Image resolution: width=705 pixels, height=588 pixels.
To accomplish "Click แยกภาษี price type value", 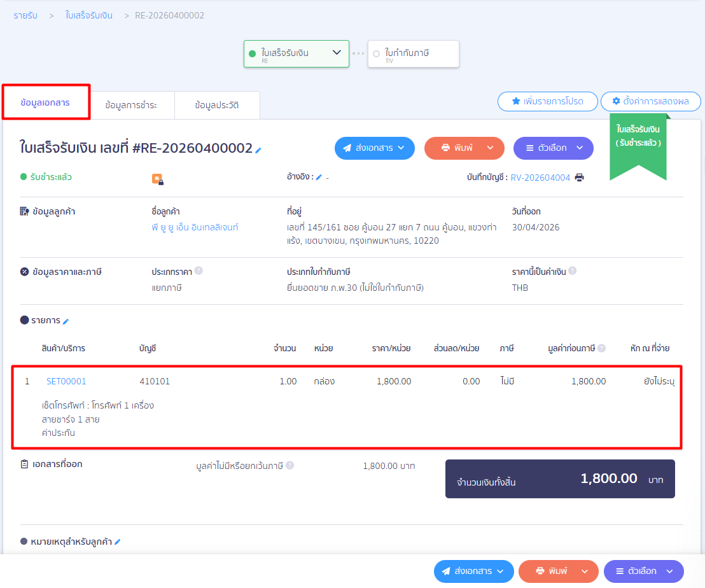I will pyautogui.click(x=166, y=288).
